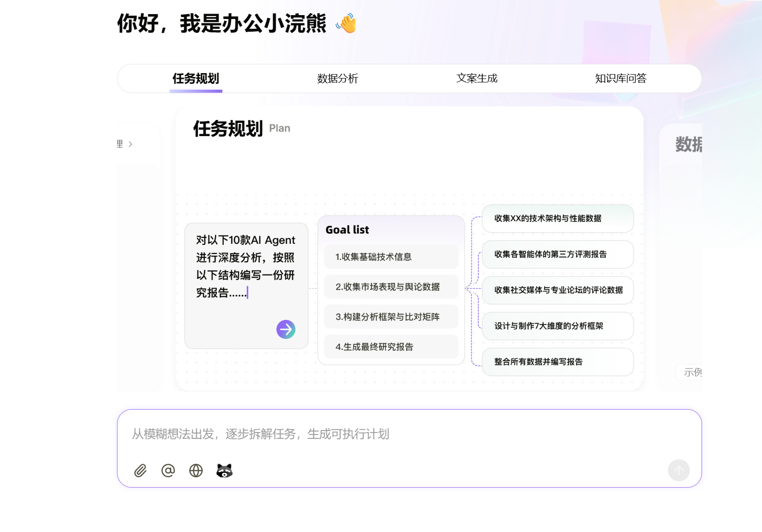Click the waving hand emoji
Viewport: 762px width, 532px height.
tap(346, 23)
